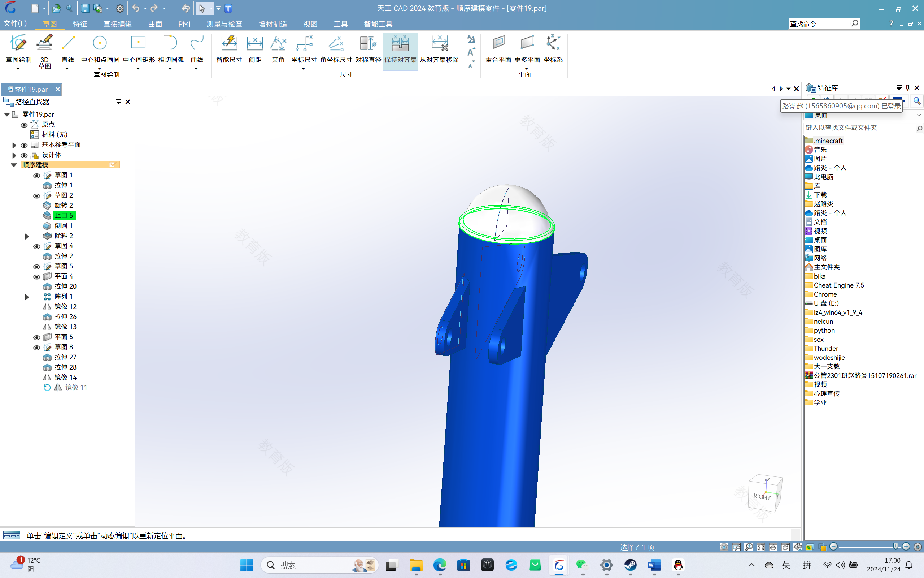The height and width of the screenshot is (578, 924).
Task: Open the 桌面 location dropdown in 特征库
Action: coord(918,115)
